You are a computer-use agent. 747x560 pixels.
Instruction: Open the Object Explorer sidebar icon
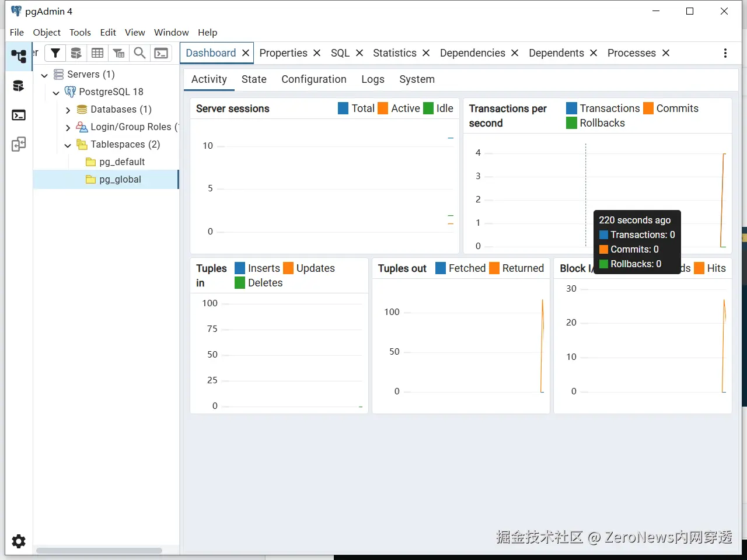pos(19,56)
